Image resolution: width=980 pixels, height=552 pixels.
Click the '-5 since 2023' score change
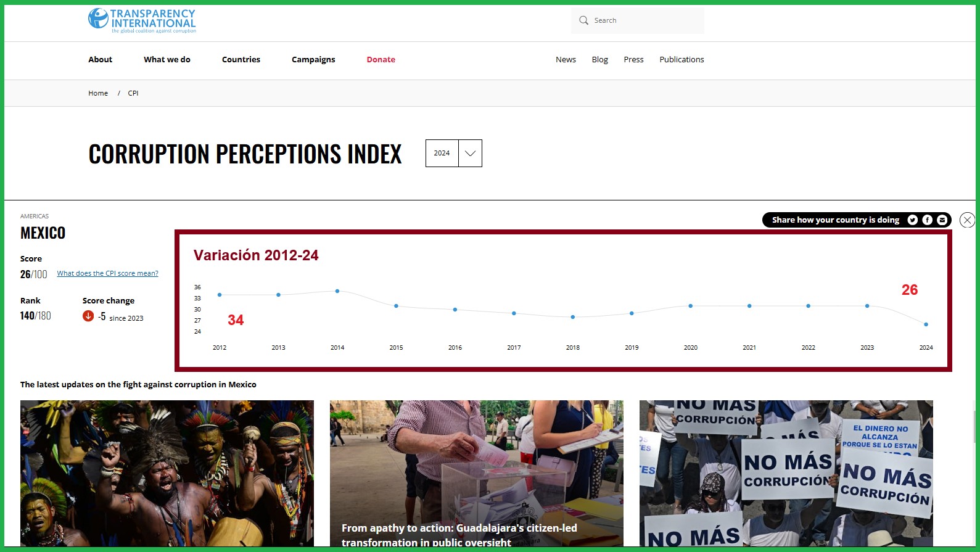coord(121,317)
